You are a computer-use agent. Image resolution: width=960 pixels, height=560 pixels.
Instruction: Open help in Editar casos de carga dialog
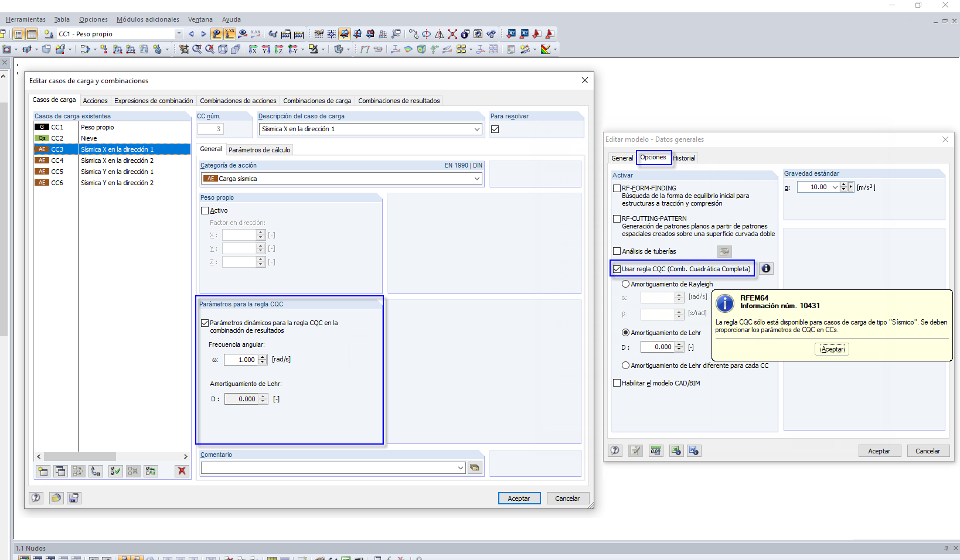[36, 498]
